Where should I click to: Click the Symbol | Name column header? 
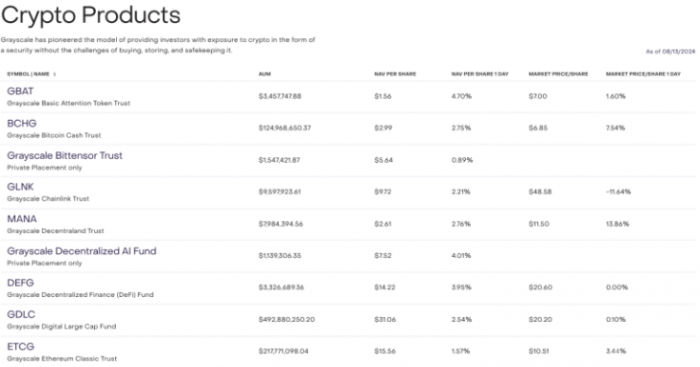[28, 74]
